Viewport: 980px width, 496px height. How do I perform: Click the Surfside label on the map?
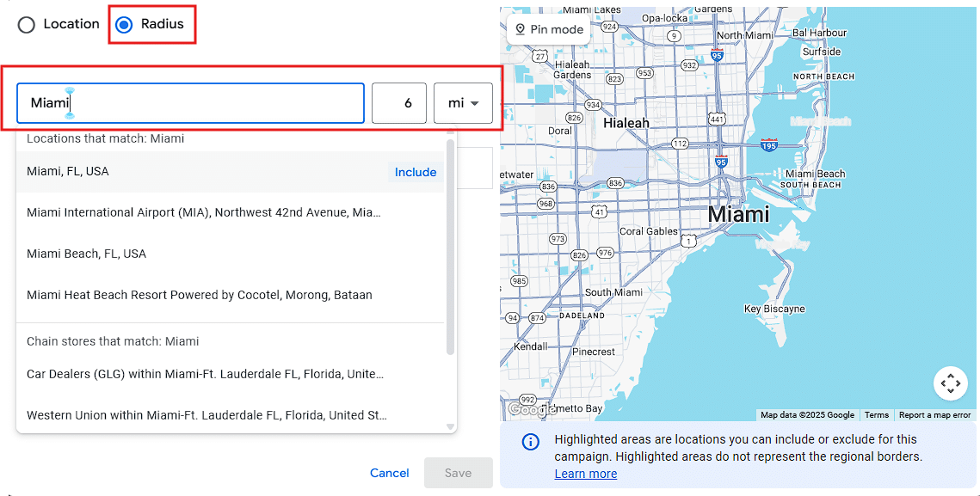(821, 52)
